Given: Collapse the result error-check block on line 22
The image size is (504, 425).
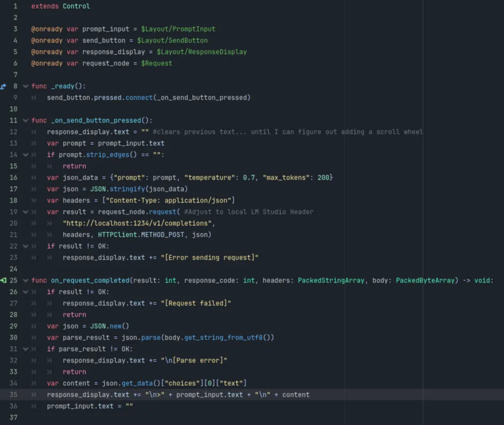Looking at the screenshot, I should point(25,246).
